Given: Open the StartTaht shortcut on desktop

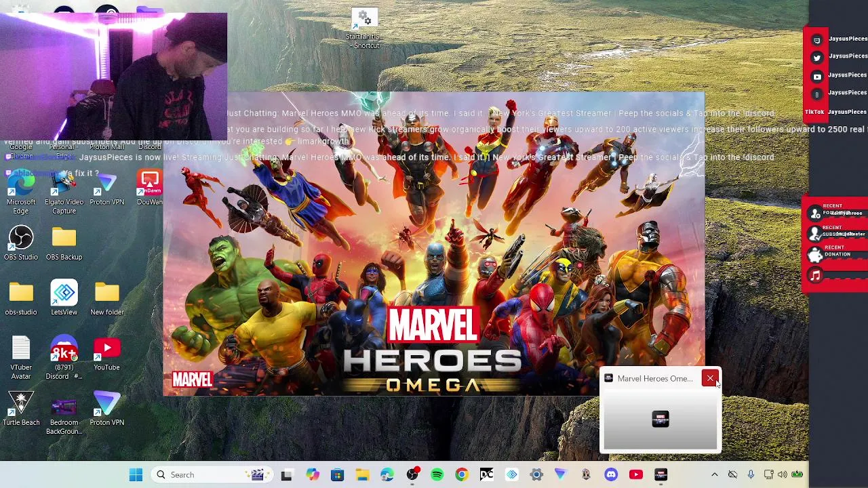Looking at the screenshot, I should point(365,29).
